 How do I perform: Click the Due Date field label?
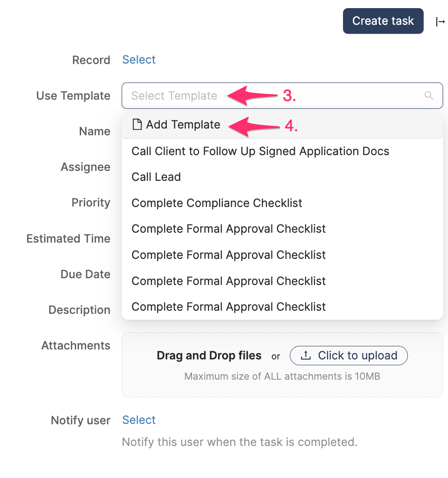pos(85,274)
